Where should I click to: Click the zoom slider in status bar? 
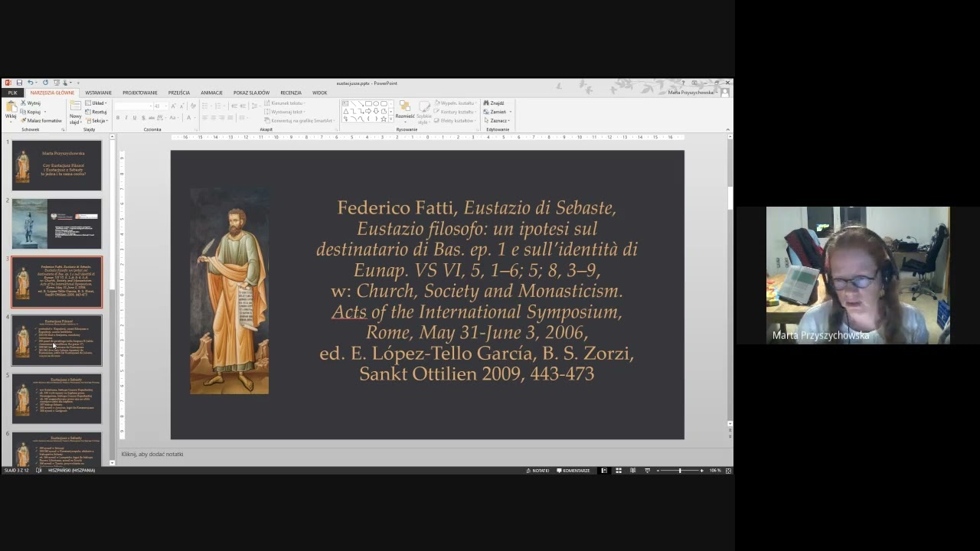(x=680, y=471)
